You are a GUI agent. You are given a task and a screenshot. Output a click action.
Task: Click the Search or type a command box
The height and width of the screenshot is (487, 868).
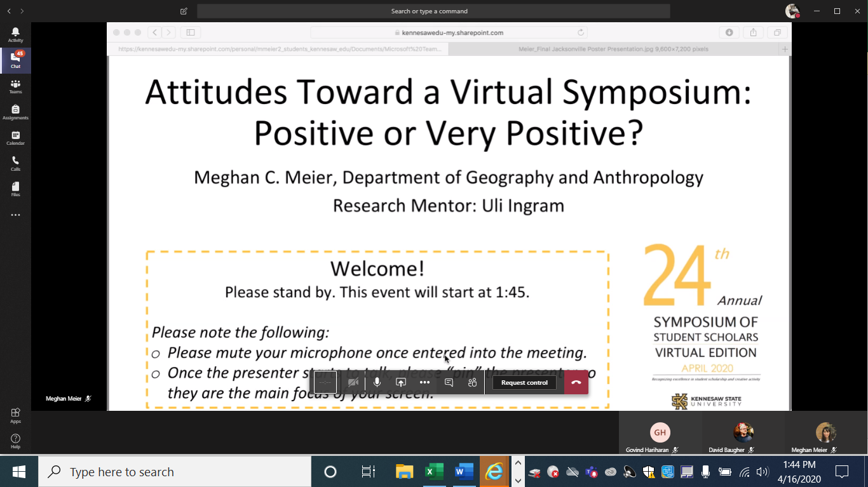[x=433, y=11]
